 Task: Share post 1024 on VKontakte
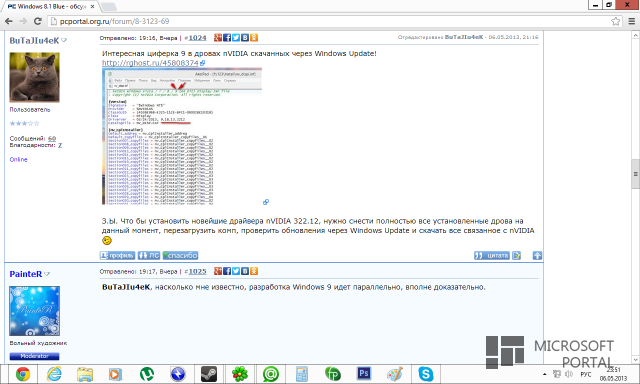pyautogui.click(x=245, y=38)
